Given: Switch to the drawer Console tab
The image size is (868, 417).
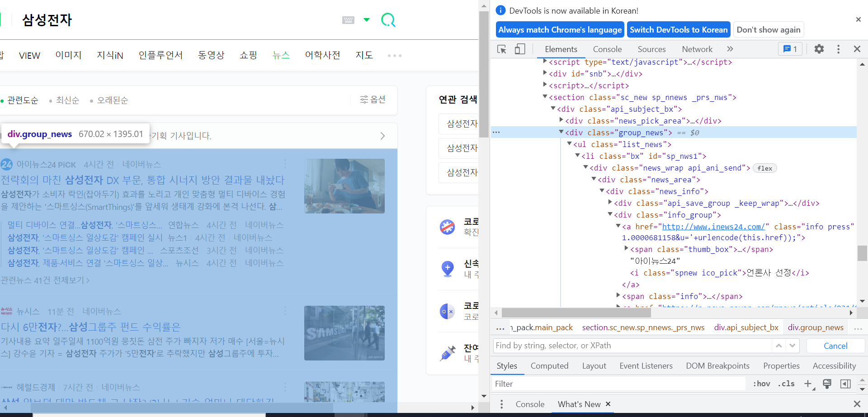Looking at the screenshot, I should 530,404.
